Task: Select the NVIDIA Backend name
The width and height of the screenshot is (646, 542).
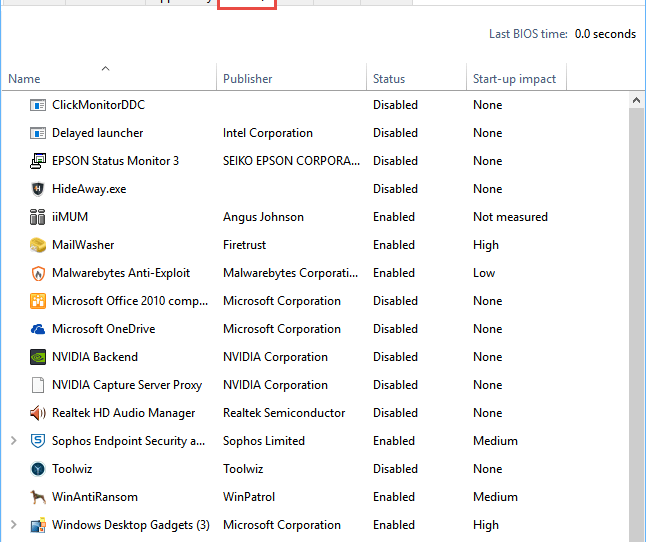Action: click(x=95, y=357)
